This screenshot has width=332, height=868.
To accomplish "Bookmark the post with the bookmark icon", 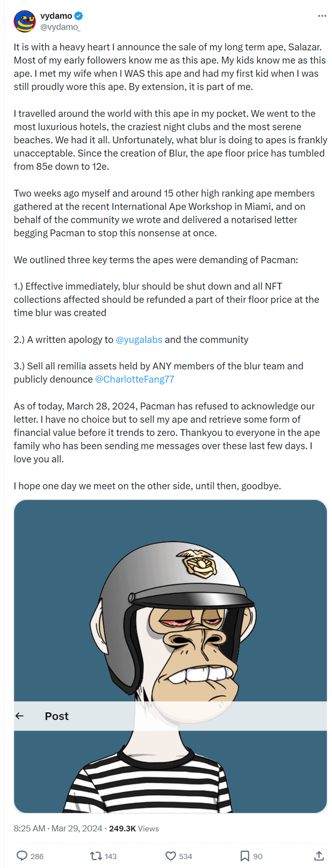I will click(244, 856).
